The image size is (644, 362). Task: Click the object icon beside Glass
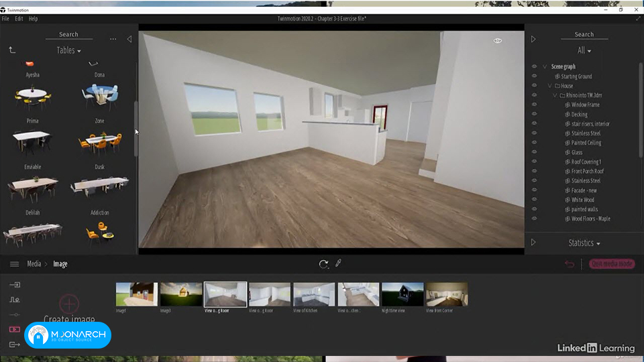coord(568,152)
